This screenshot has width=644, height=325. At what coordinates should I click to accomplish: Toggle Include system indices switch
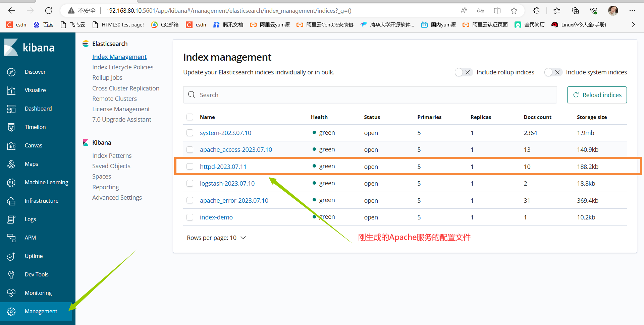pyautogui.click(x=553, y=72)
